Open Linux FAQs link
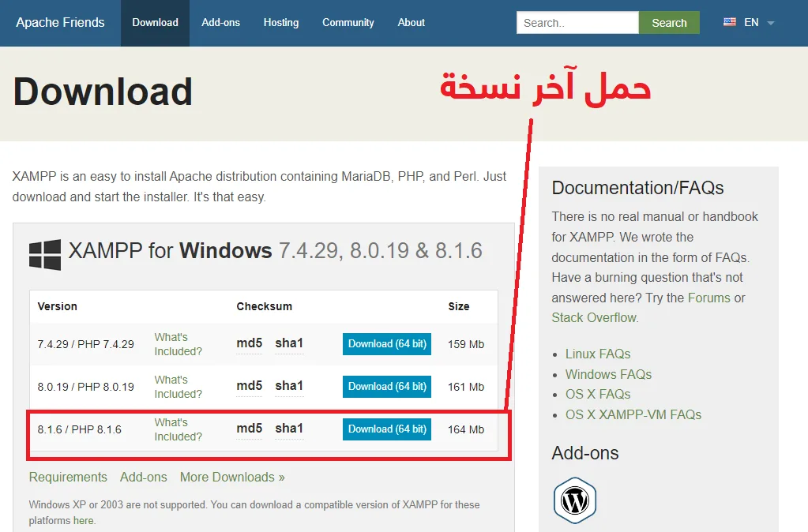Screen dimensions: 808x532 (x=598, y=354)
